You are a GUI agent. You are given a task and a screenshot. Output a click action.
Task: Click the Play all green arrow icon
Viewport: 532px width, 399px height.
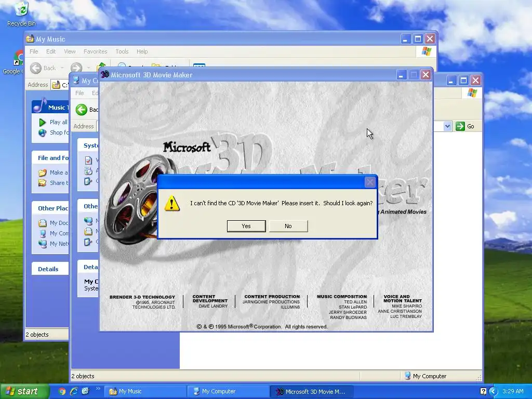pos(43,122)
